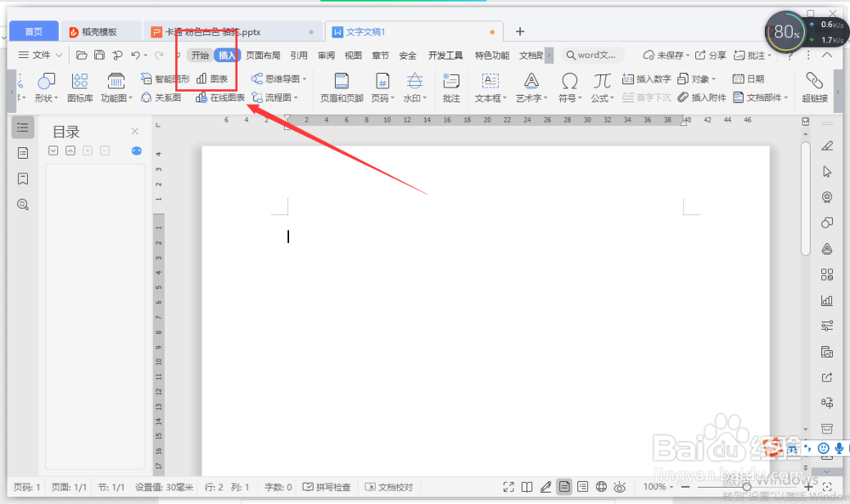Insert the Date (日期)
The image size is (850, 504).
(x=748, y=79)
